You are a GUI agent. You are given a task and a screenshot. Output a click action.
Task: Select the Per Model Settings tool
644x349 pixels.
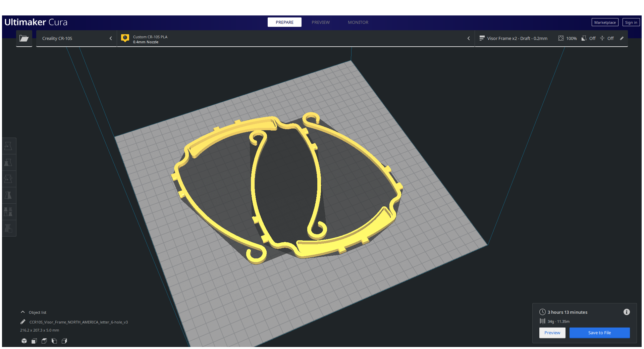tap(8, 212)
